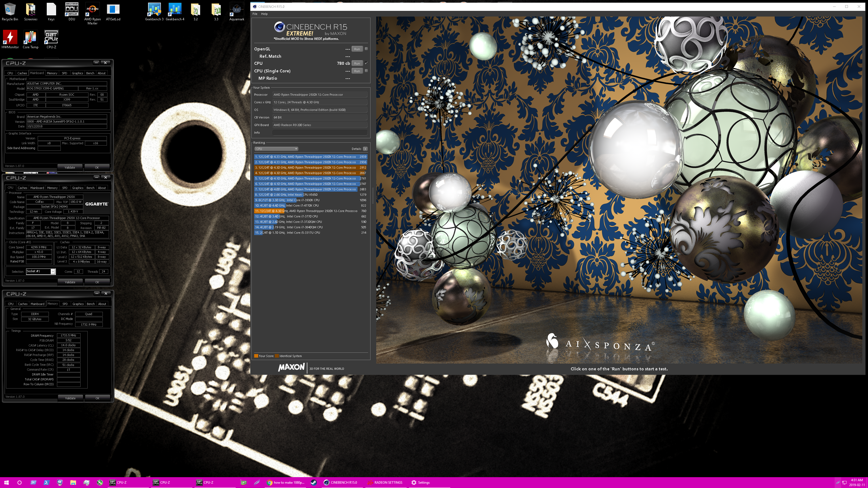Launch AMD Ryzen Master from the desktop

click(x=92, y=14)
